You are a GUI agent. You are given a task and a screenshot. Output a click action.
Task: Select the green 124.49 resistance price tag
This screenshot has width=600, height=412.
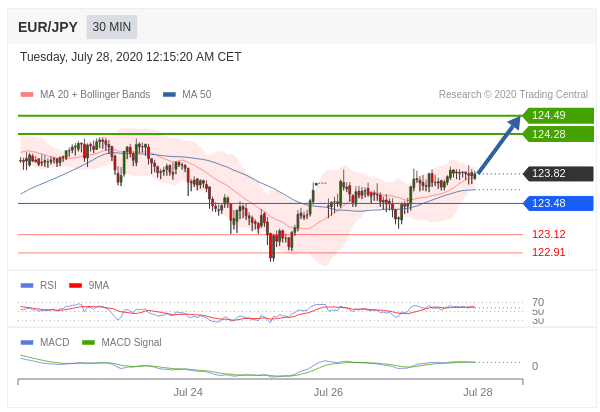558,115
